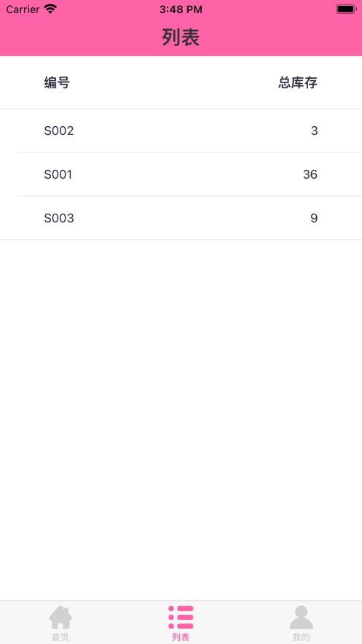The width and height of the screenshot is (362, 644).
Task: Open the 首页 tab label
Action: click(60, 637)
